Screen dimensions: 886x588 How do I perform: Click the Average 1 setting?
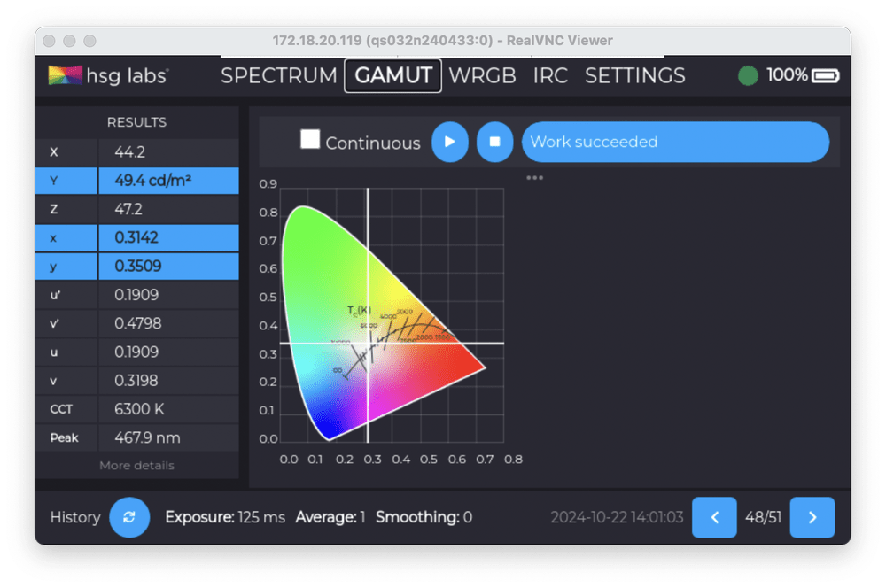(330, 517)
